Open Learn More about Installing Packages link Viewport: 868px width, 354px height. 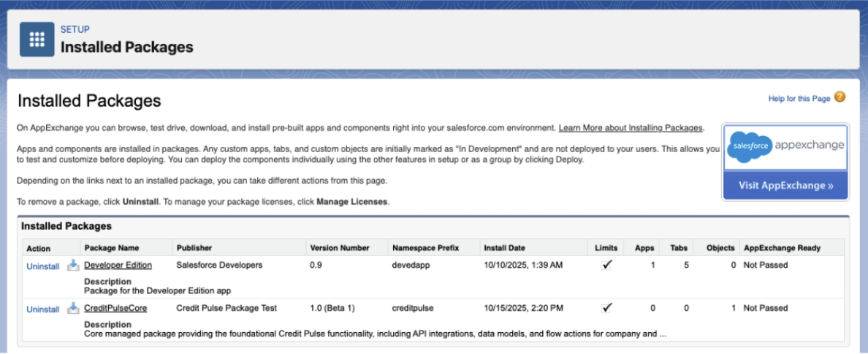630,128
